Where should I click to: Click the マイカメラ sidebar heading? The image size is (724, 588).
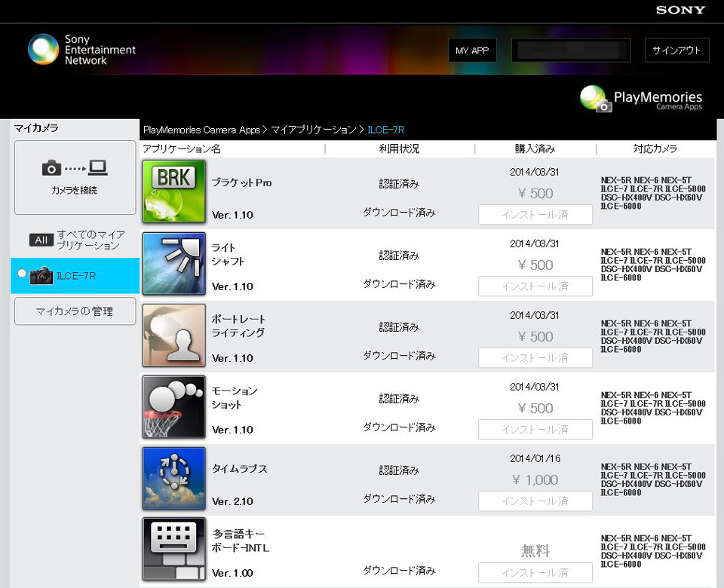[36, 128]
